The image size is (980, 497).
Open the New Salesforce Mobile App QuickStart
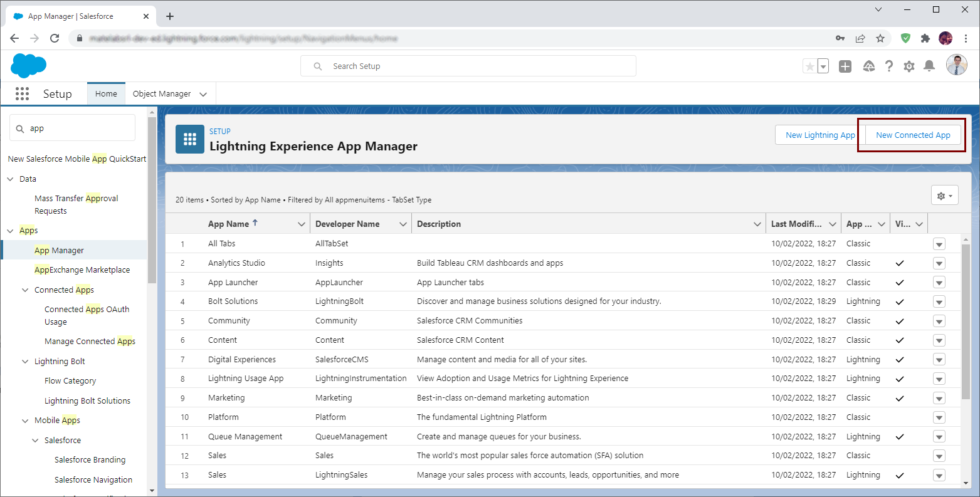pos(77,159)
